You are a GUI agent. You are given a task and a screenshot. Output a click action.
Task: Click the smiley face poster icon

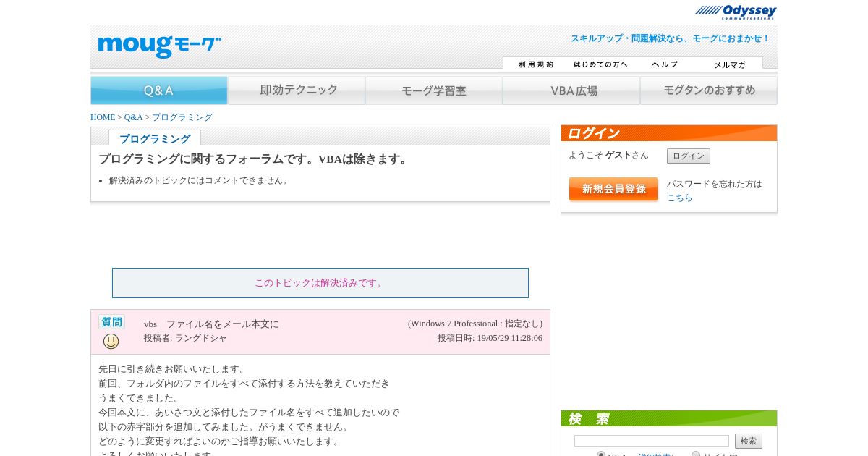[111, 341]
